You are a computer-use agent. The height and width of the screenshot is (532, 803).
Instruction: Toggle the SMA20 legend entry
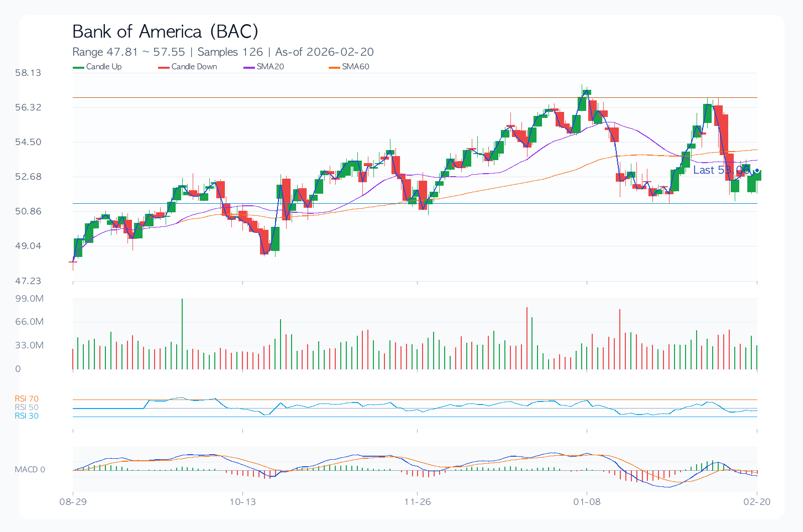click(270, 67)
